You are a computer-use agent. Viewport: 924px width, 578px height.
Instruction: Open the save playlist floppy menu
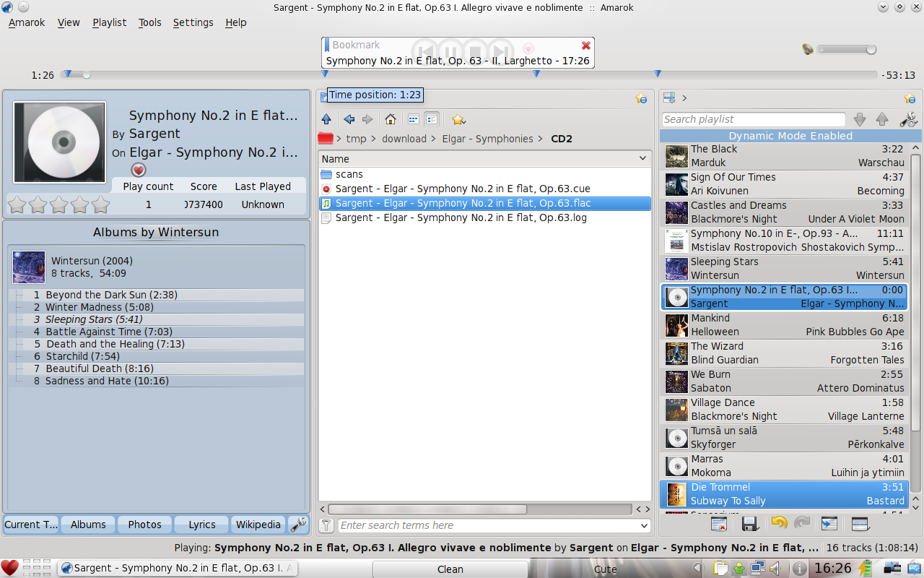point(749,524)
